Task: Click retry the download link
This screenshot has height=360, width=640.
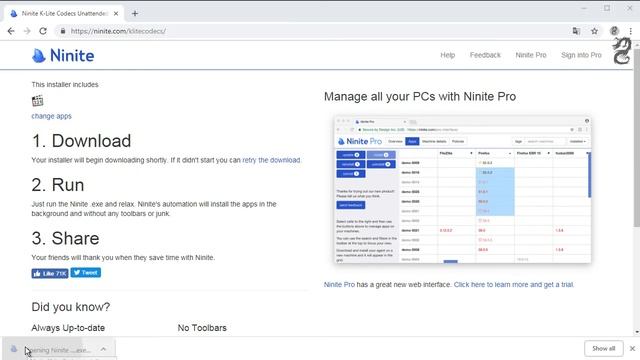Action: click(271, 160)
